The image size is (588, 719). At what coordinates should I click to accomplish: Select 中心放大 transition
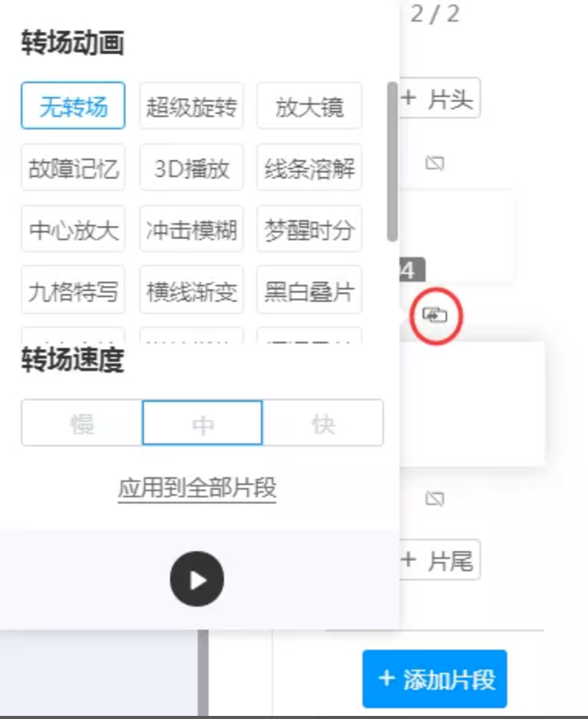point(73,229)
